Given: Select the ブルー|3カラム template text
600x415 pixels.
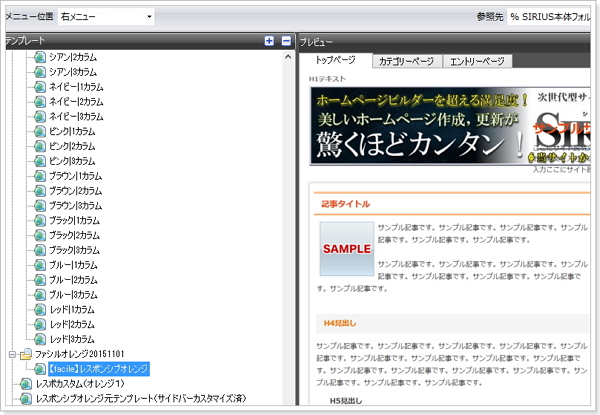Looking at the screenshot, I should (73, 295).
